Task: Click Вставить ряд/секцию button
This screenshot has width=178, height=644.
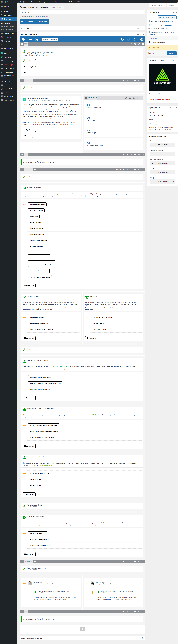Action: click(x=50, y=39)
